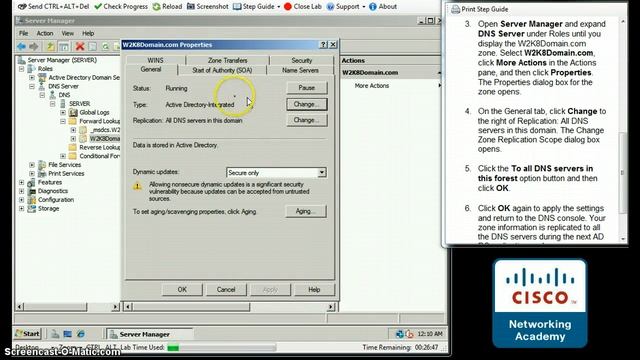The image size is (640, 360).
Task: Click the Reload icon in lab toolbar
Action: pos(156,7)
